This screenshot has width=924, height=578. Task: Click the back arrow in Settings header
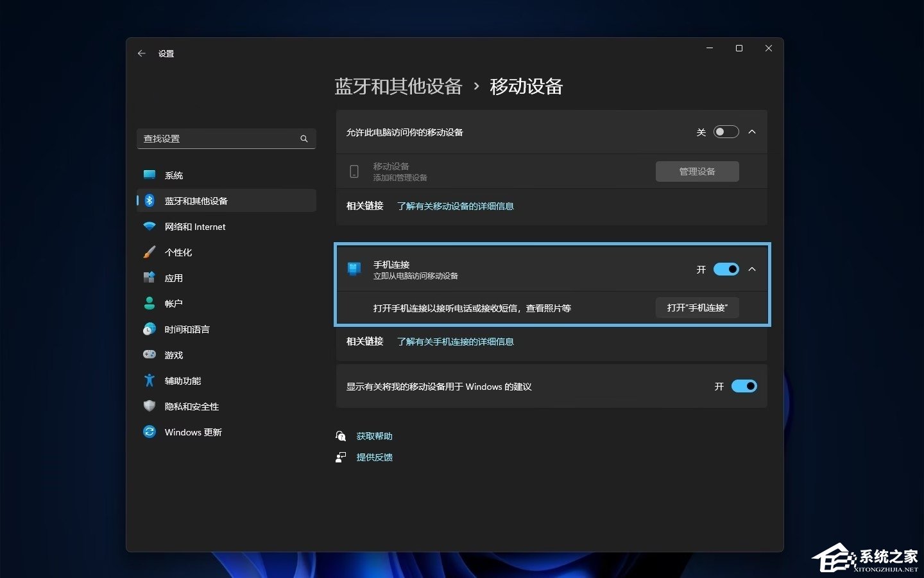point(142,54)
